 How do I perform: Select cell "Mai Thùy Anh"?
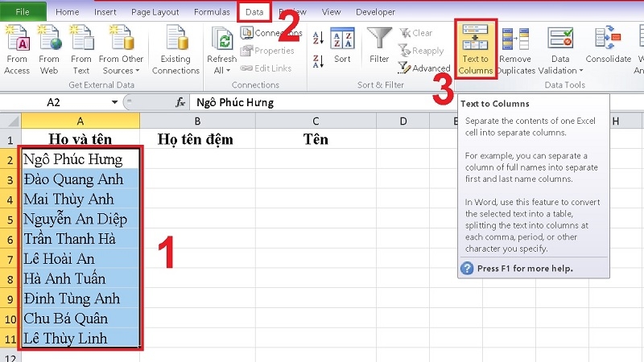coord(80,199)
